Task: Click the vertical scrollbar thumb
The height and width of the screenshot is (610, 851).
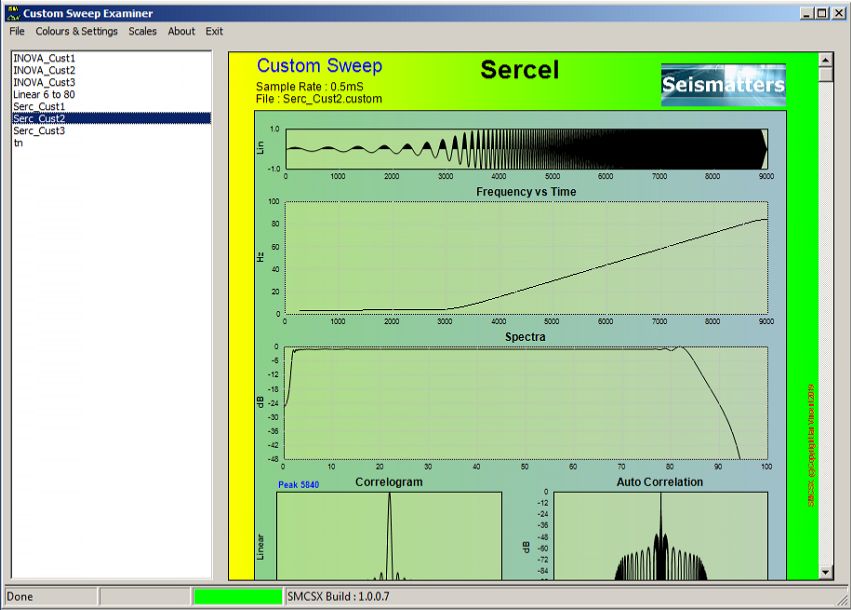Action: (x=825, y=74)
